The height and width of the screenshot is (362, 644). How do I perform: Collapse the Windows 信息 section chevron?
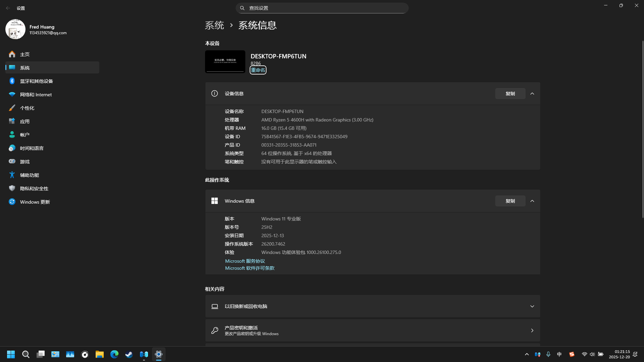click(x=532, y=201)
